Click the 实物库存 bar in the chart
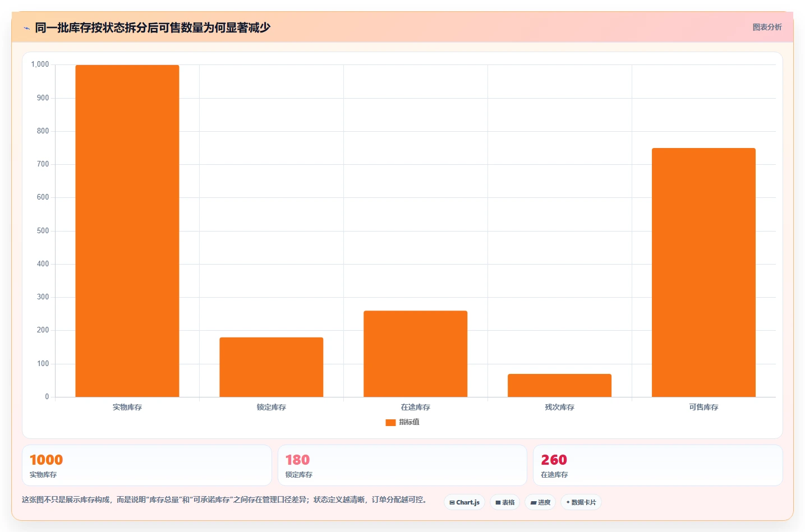 [127, 231]
